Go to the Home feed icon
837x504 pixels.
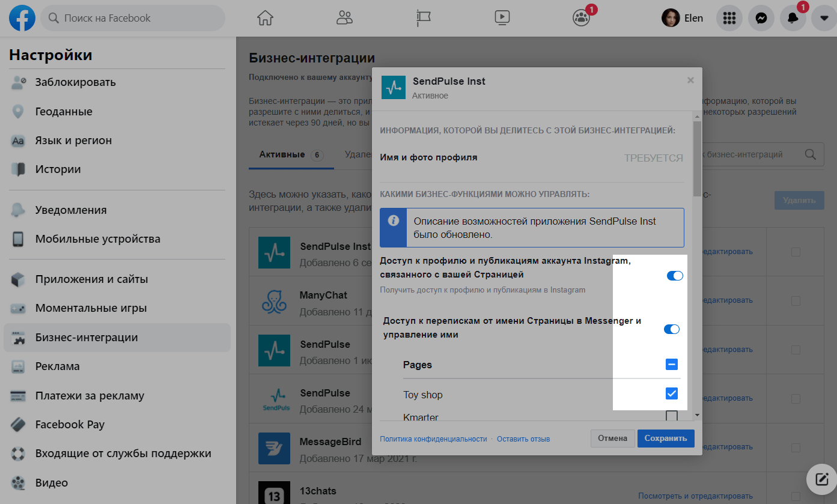click(265, 18)
